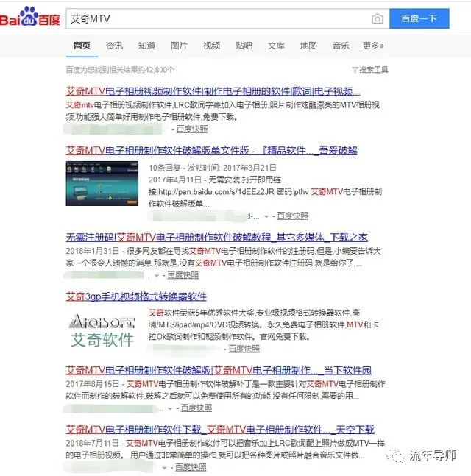Open 百度快照 for 吾爱破解 result

coord(292,216)
